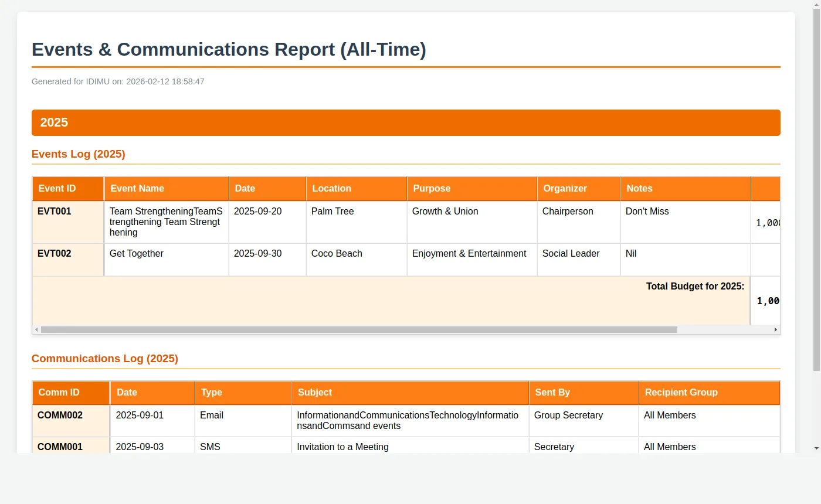
Task: Click the date 2025-09-01
Action: 140,416
